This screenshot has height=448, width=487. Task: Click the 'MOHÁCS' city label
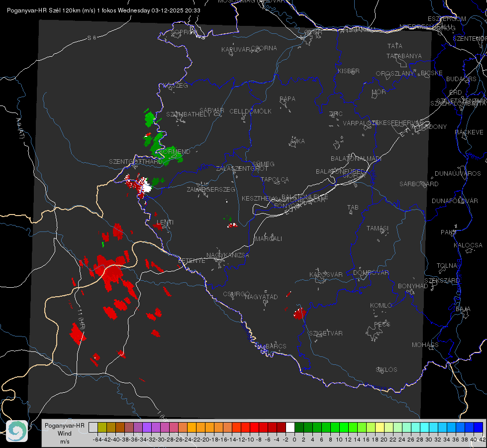425,345
